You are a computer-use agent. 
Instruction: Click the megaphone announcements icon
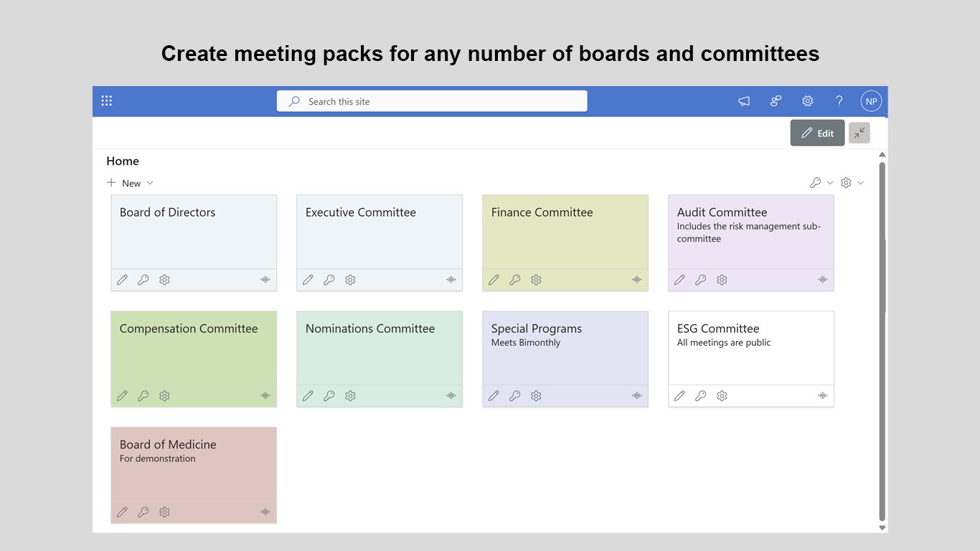(744, 101)
